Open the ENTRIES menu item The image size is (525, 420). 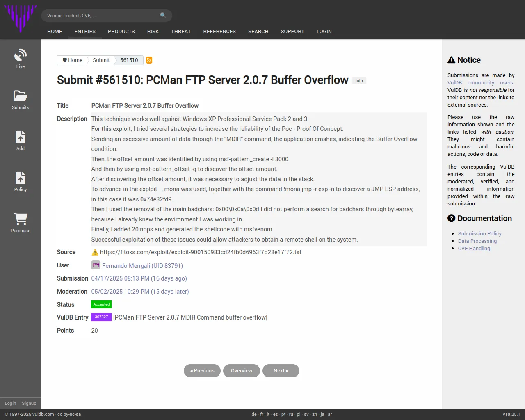[x=85, y=32]
